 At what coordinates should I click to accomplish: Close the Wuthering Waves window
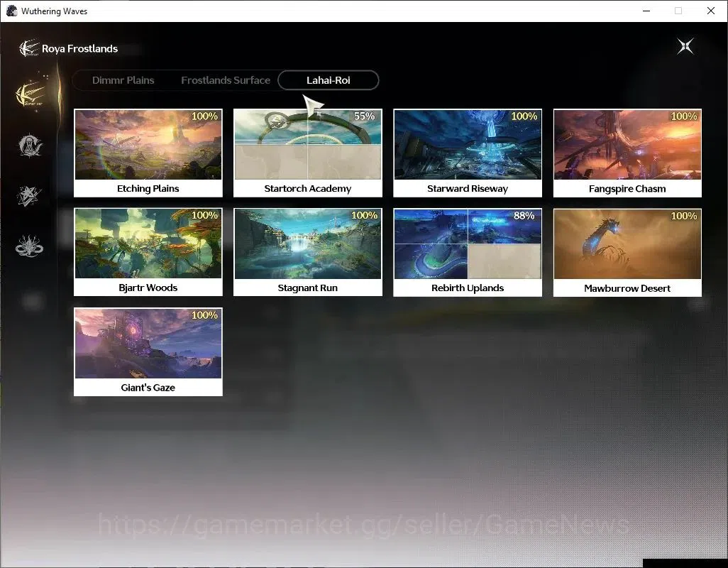[x=711, y=11]
